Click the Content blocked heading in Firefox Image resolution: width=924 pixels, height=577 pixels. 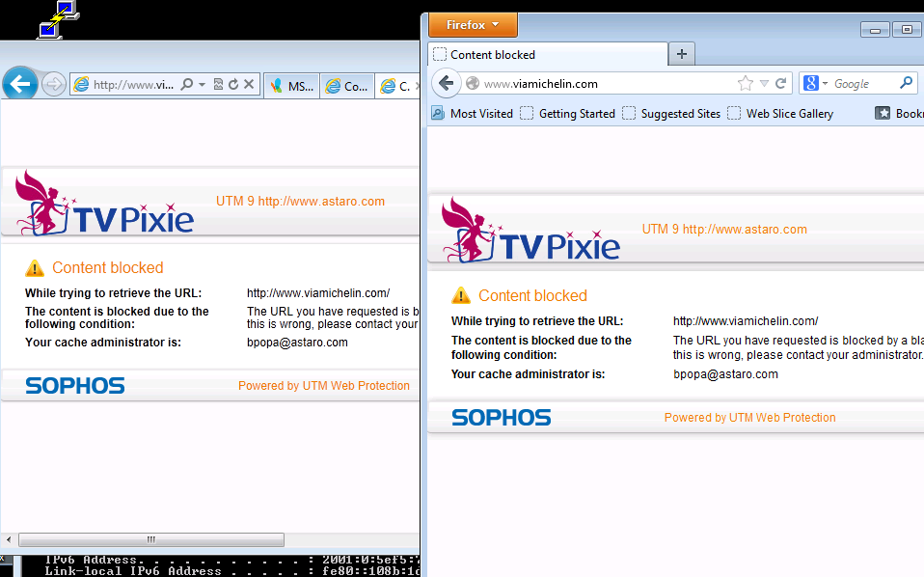click(532, 295)
